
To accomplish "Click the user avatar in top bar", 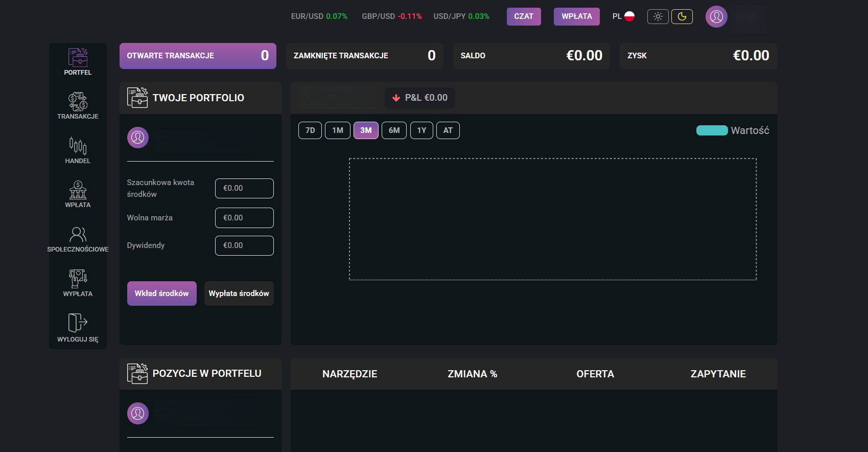I will (716, 16).
